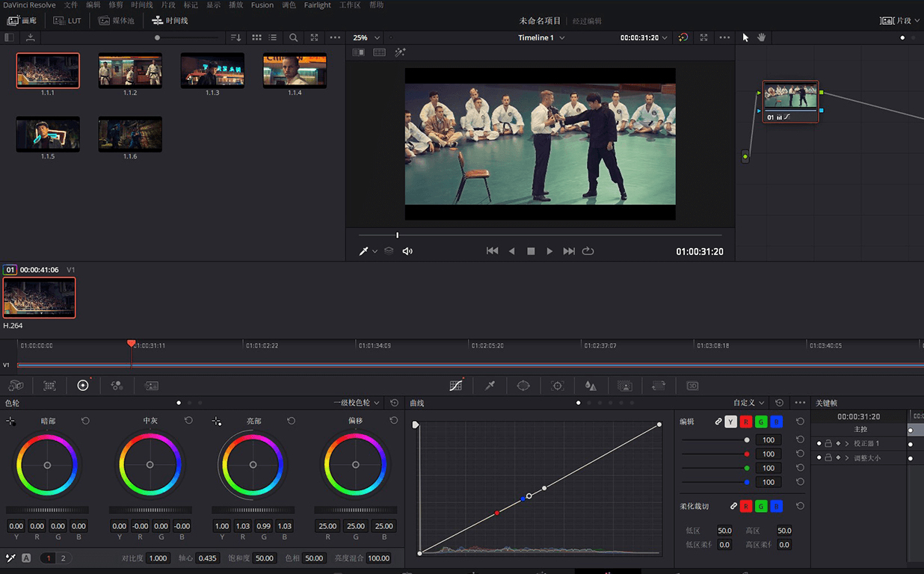Image resolution: width=924 pixels, height=574 pixels.
Task: Open the 3D stereoscopic palette
Action: coord(692,386)
